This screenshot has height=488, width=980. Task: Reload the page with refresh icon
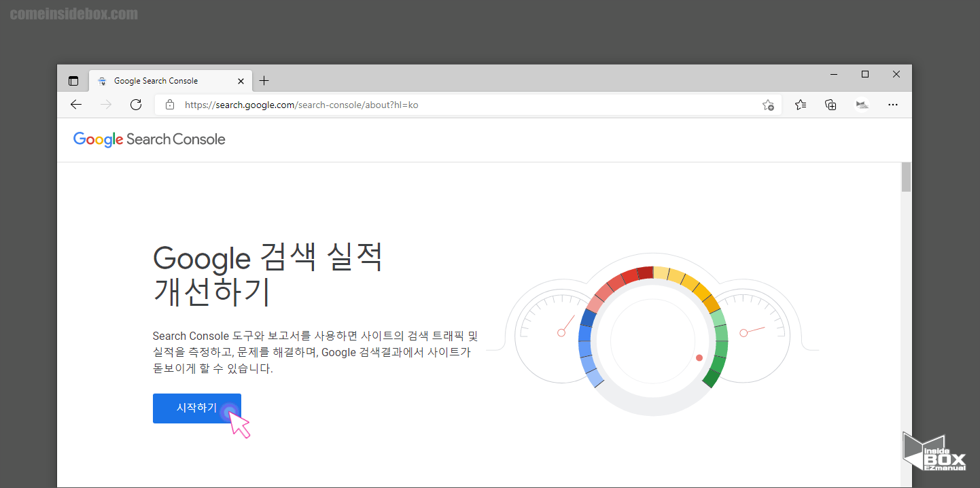point(136,105)
